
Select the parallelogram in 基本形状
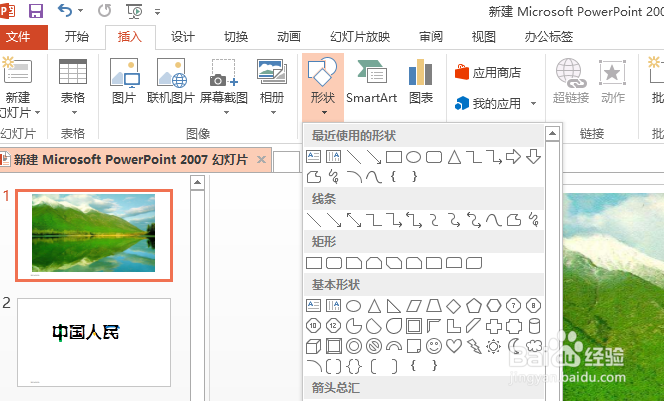pos(414,305)
